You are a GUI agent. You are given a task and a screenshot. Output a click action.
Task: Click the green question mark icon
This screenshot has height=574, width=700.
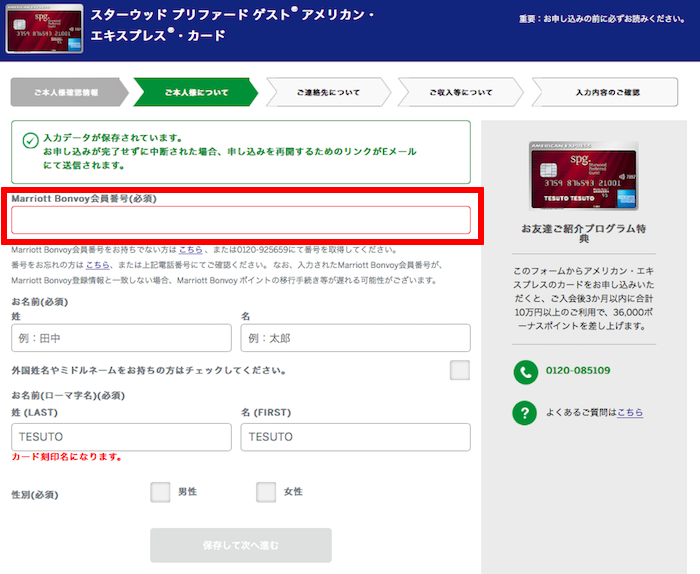click(525, 412)
